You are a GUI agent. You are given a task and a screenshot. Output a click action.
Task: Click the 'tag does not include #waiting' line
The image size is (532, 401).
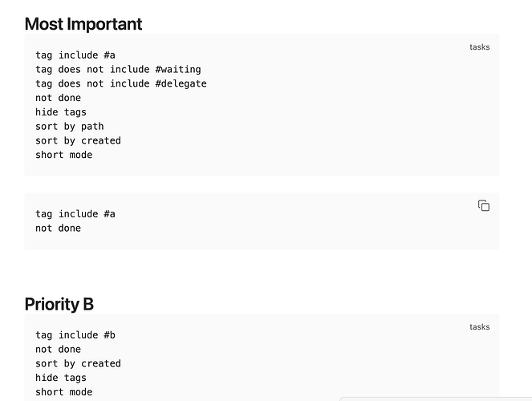coord(118,70)
